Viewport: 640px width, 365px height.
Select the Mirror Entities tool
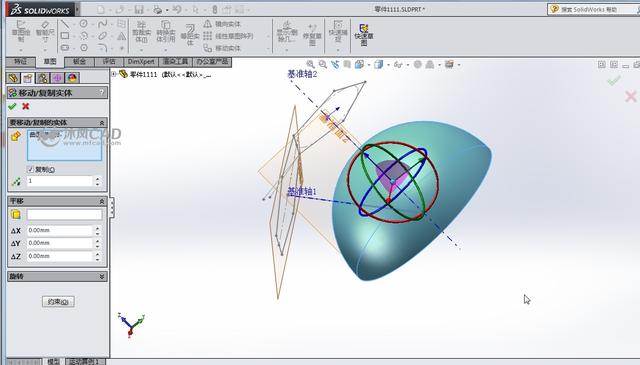pyautogui.click(x=223, y=24)
